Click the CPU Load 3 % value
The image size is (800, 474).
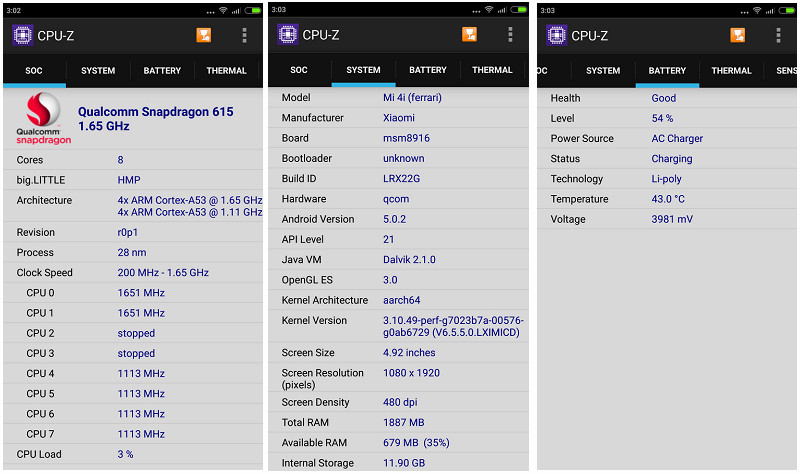tap(126, 454)
